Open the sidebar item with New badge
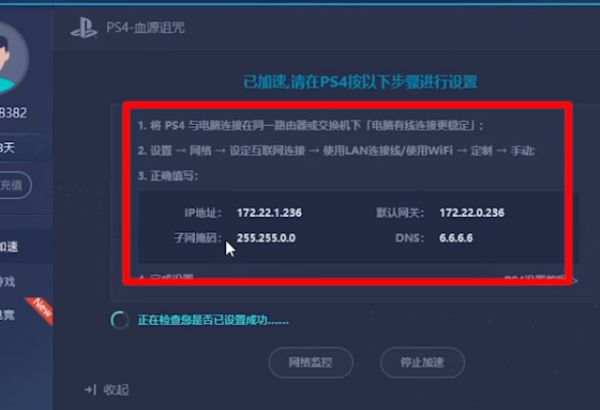 pos(8,315)
